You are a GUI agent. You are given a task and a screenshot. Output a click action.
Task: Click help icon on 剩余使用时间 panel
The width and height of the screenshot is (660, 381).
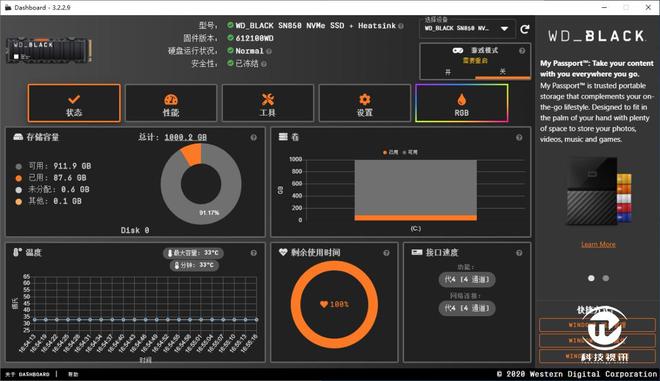pos(386,253)
